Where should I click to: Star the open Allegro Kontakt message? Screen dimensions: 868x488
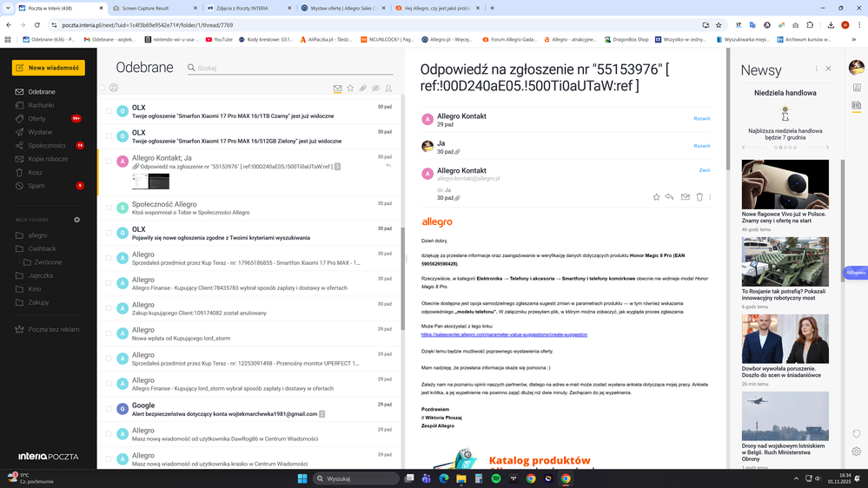(656, 197)
